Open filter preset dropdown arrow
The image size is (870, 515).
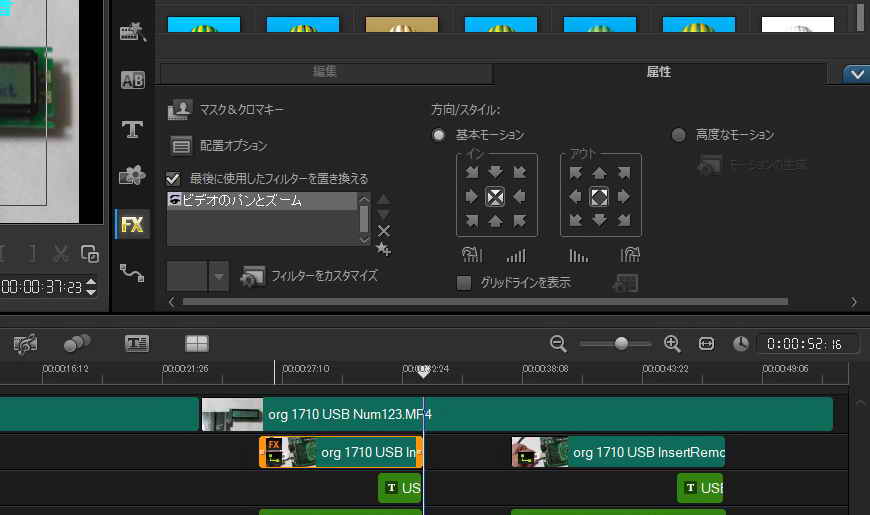pos(219,275)
